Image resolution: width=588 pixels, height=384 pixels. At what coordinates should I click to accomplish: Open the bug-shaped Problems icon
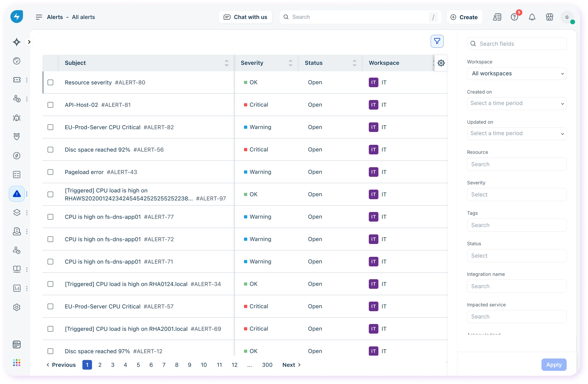coord(17,118)
